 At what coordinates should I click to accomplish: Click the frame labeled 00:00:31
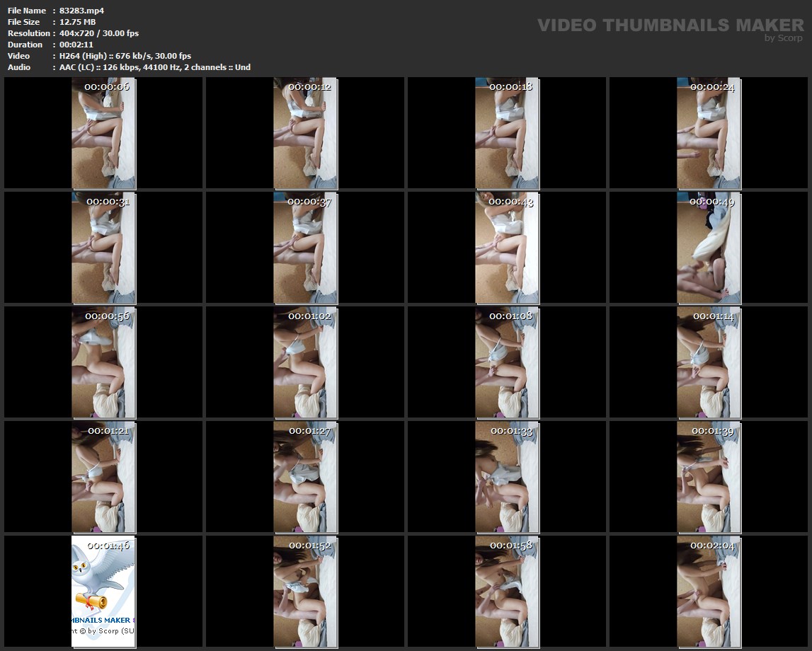coord(103,248)
